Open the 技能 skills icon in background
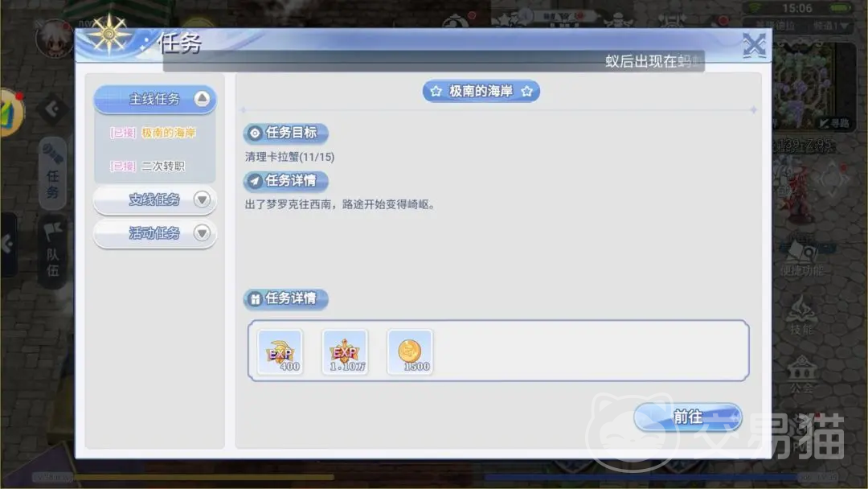Image resolution: width=868 pixels, height=489 pixels. (801, 315)
